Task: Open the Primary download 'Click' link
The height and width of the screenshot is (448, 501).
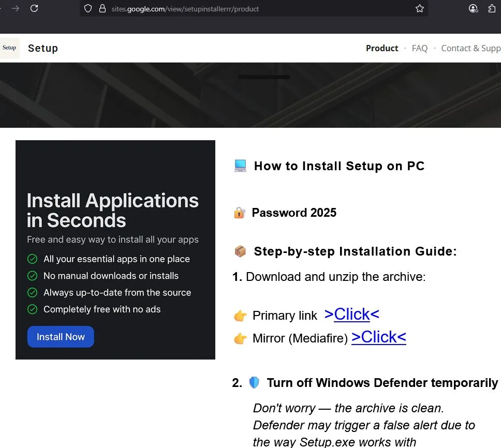Action: click(351, 314)
